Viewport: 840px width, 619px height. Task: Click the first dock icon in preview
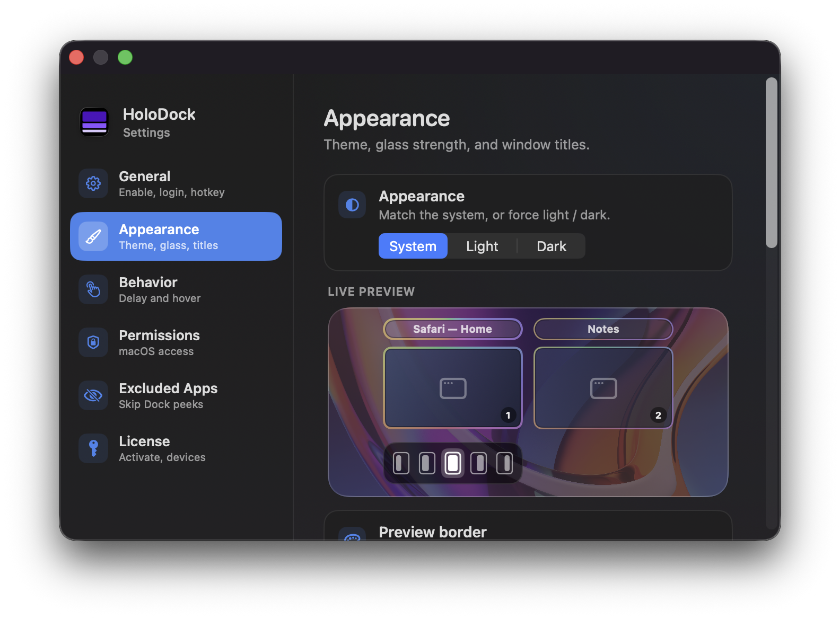pyautogui.click(x=401, y=463)
